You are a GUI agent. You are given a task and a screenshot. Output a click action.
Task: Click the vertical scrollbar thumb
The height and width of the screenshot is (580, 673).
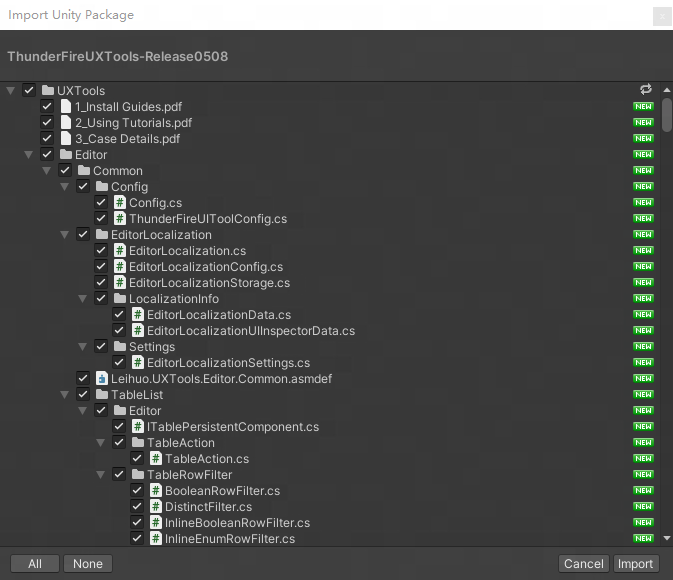(x=667, y=115)
